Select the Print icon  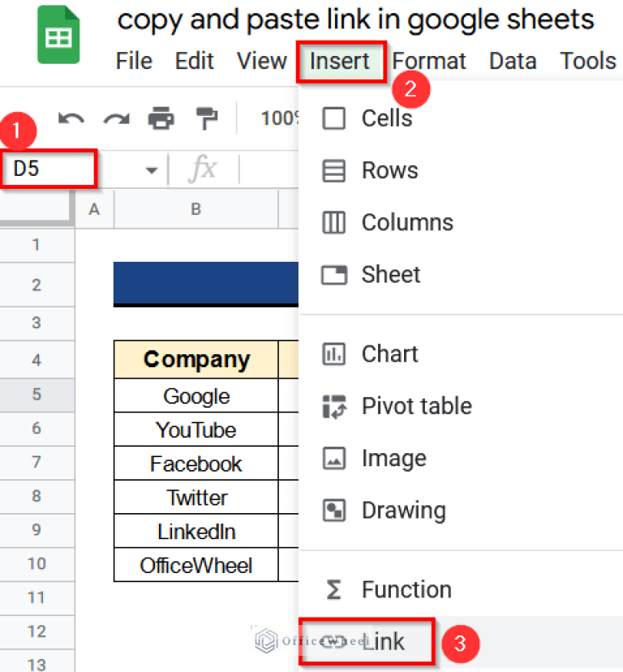click(x=161, y=118)
